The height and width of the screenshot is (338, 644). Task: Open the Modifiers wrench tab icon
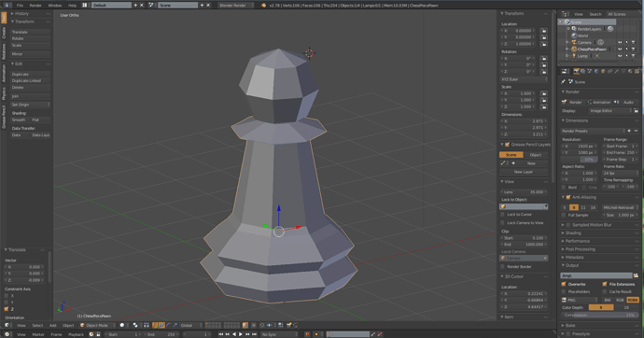point(617,72)
